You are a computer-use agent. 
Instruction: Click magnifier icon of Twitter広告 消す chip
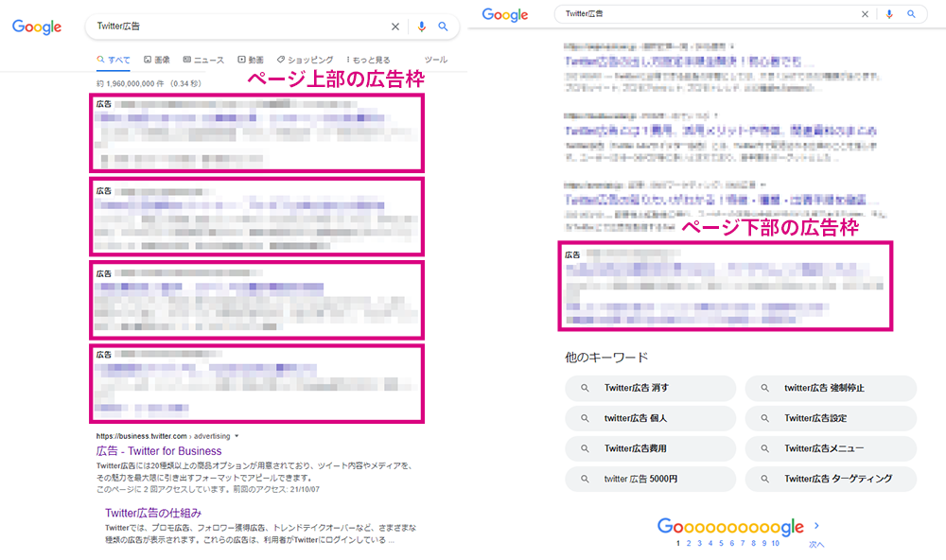tap(585, 388)
